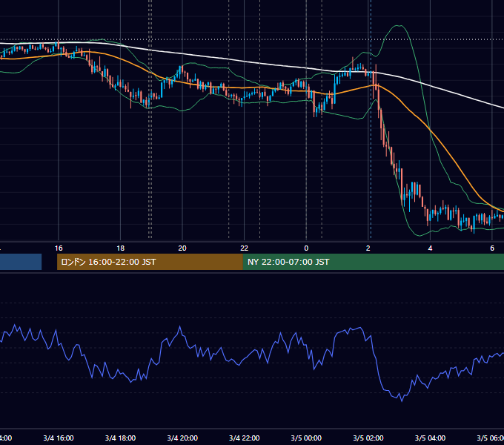Click the "6" hour label on time axis
The image size is (504, 445).
click(x=492, y=248)
